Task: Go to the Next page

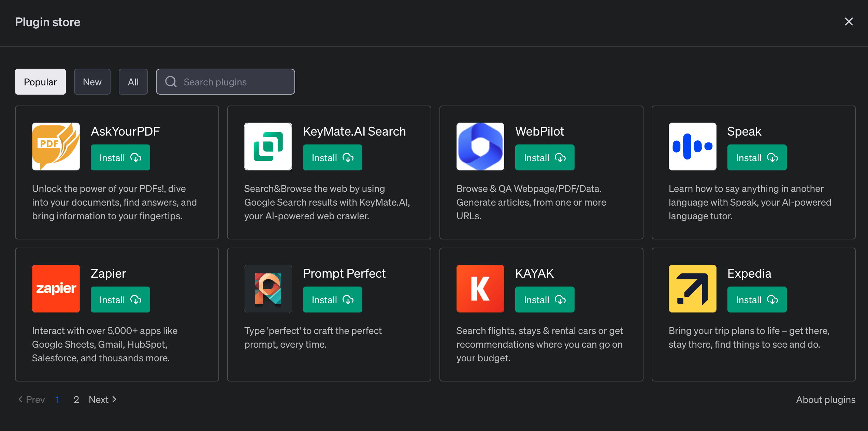Action: coord(103,400)
